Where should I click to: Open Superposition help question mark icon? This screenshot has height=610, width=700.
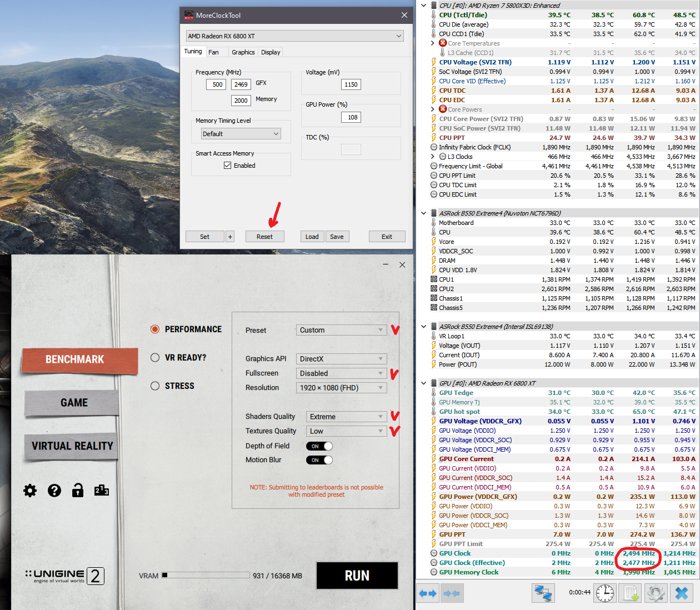(54, 490)
